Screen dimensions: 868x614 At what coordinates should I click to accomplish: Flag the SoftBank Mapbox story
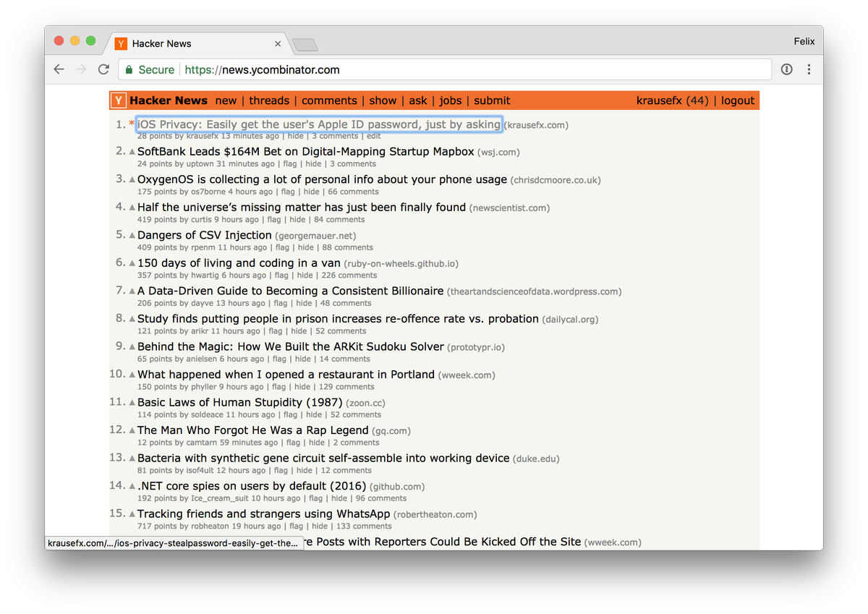click(290, 164)
